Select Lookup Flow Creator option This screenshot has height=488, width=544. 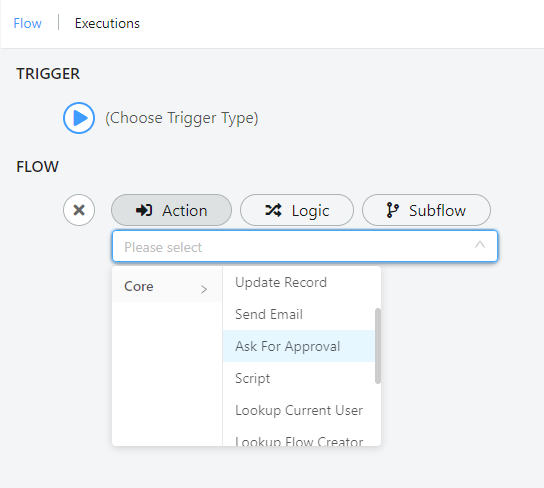tap(299, 440)
